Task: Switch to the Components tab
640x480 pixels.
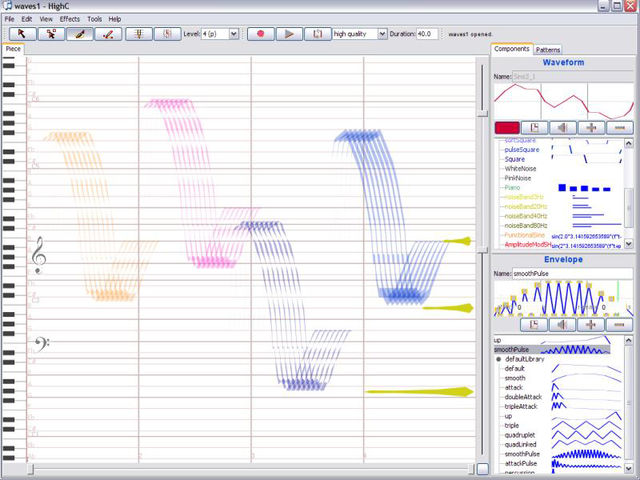Action: click(x=511, y=49)
